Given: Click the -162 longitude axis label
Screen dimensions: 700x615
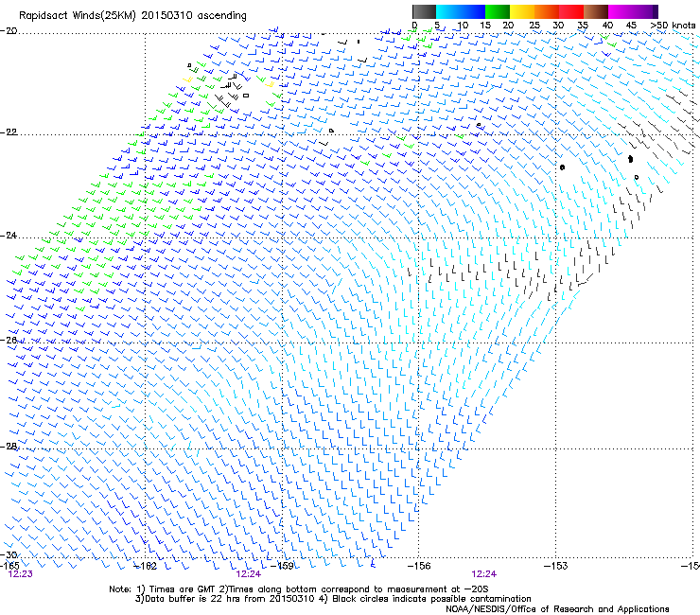Looking at the screenshot, I should click(146, 566).
